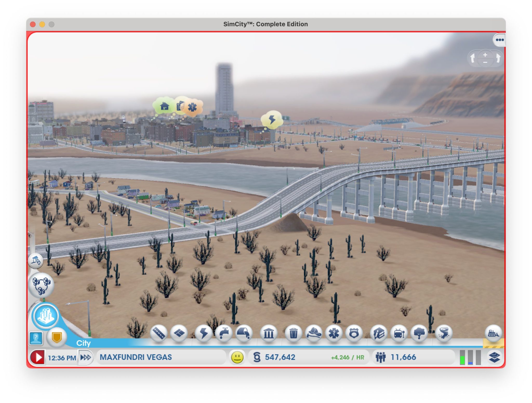Click the third industrial demand bar
This screenshot has width=532, height=403.
click(478, 357)
